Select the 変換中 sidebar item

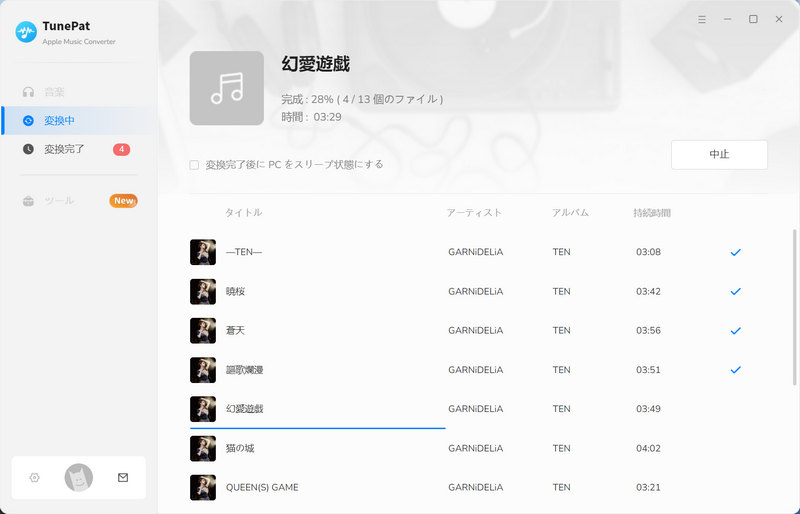77,120
